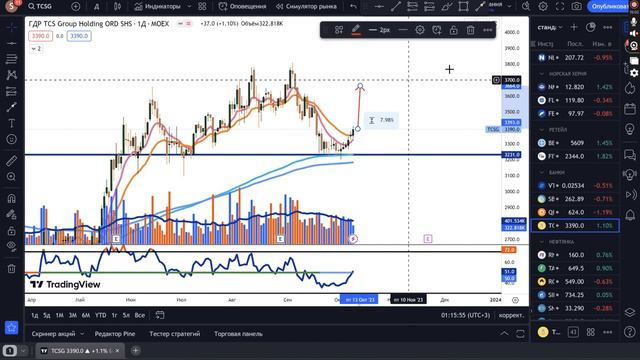Select the crosshair cursor tool
Image resolution: width=640 pixels, height=360 pixels.
click(11, 27)
